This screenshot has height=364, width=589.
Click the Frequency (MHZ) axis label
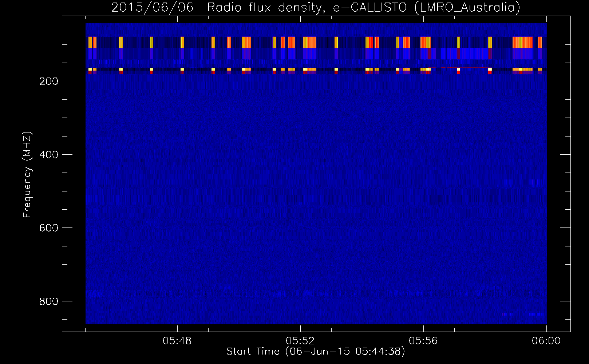coord(27,174)
